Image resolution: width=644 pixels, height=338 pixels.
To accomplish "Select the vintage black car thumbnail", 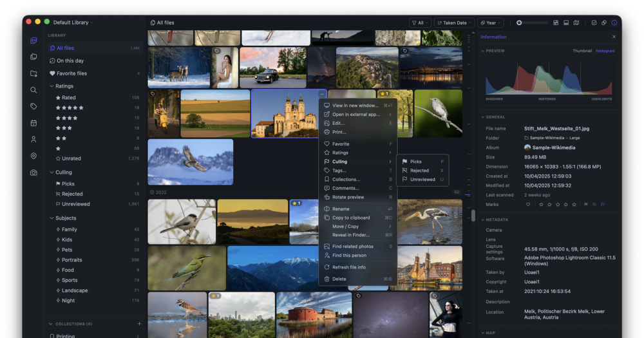I will pos(273,68).
